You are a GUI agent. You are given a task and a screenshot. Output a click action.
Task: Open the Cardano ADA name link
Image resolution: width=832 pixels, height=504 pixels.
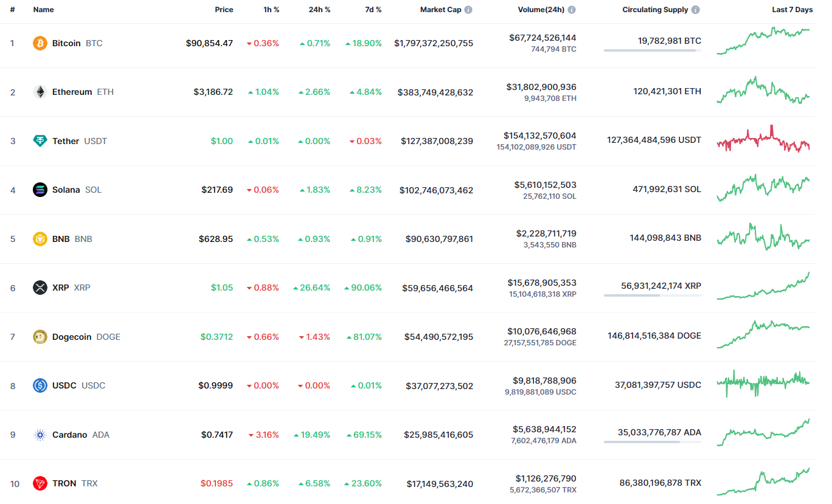point(70,435)
